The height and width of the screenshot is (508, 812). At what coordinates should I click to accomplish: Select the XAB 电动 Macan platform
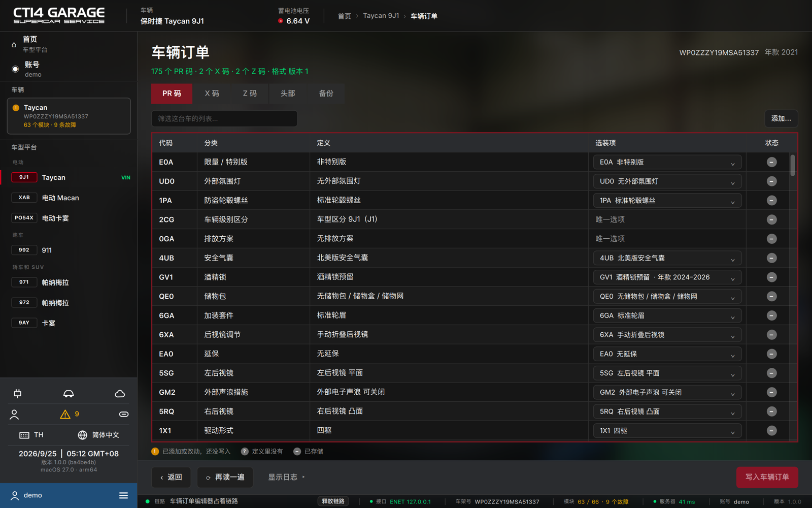[69, 198]
